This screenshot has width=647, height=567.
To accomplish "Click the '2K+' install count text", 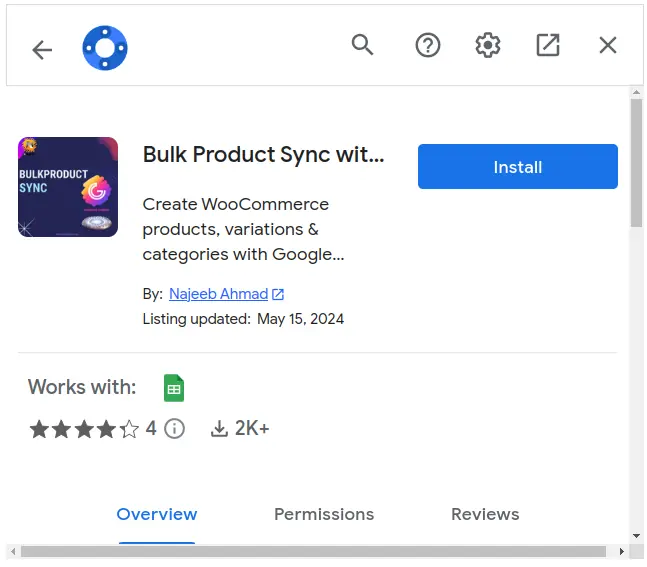I will [x=252, y=428].
